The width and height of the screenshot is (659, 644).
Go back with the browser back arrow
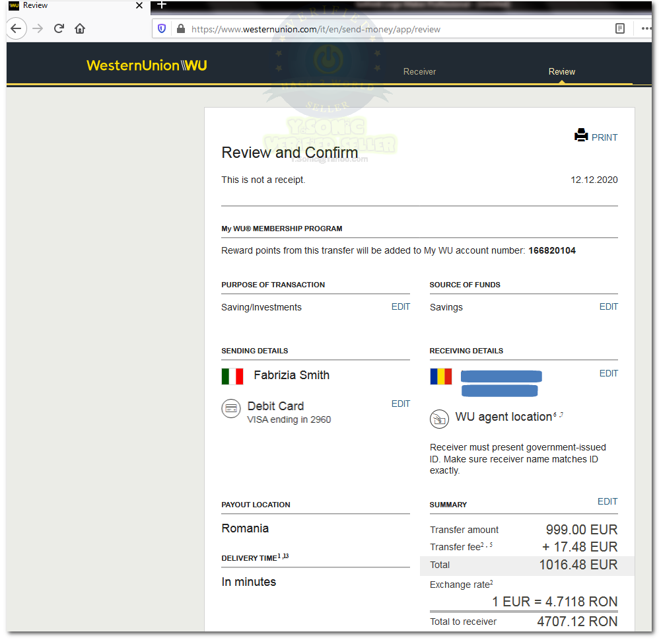[x=17, y=28]
